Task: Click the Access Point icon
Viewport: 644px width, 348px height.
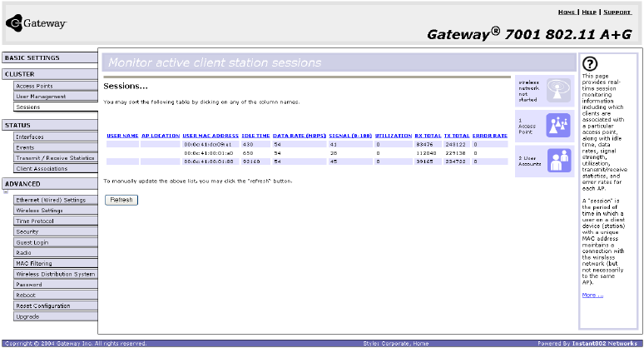Action: pos(558,126)
